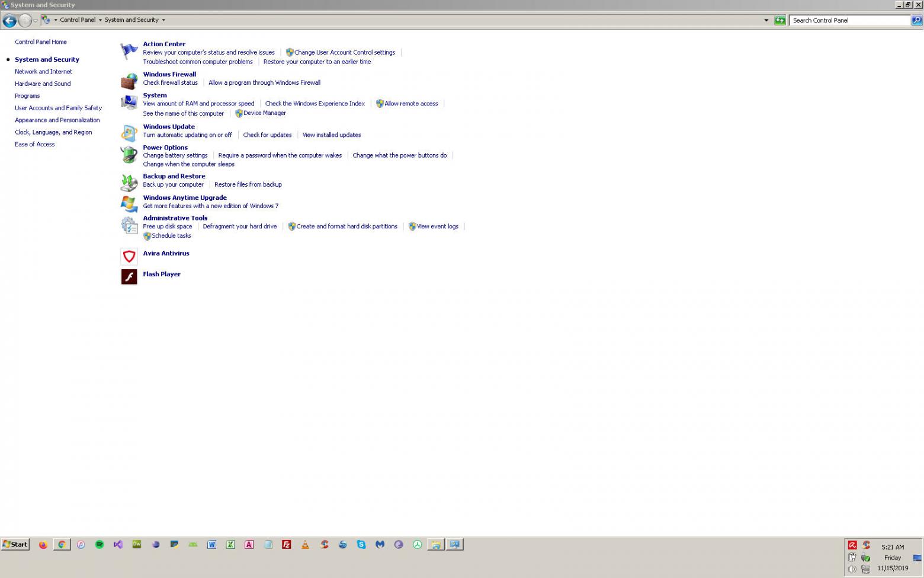Click the Flash Player icon
Screen dimensions: 924x578
129,277
